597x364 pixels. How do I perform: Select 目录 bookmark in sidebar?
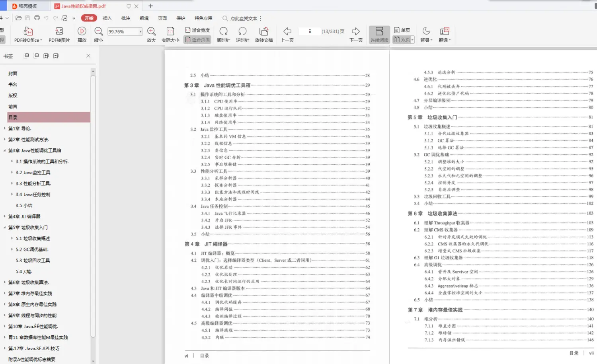coord(49,117)
